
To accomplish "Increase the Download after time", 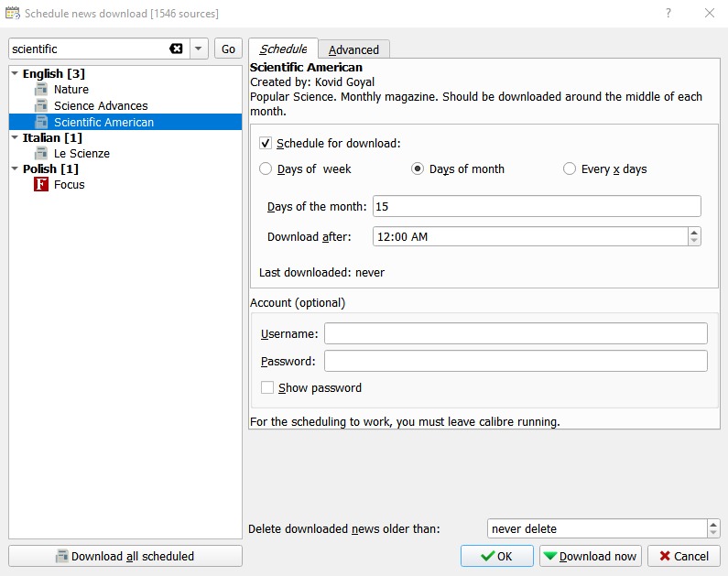I will [694, 233].
